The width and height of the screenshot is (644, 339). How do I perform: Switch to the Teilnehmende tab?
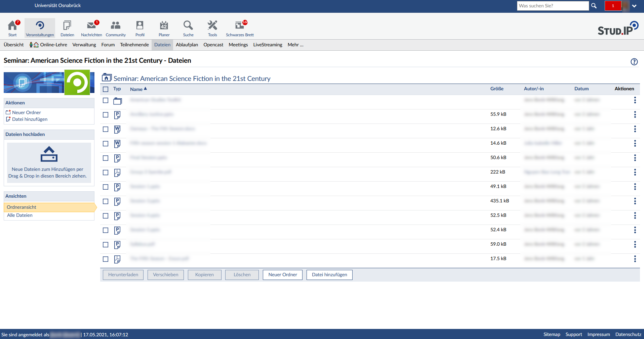tap(134, 45)
